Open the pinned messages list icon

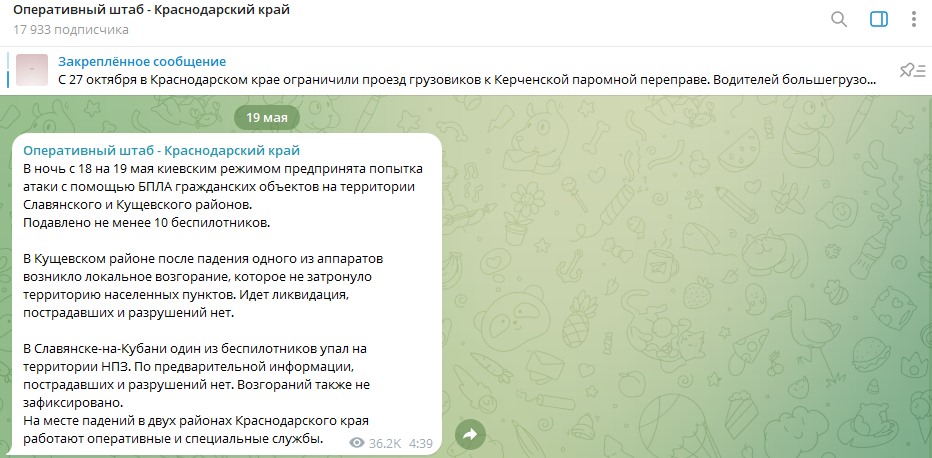(x=912, y=71)
